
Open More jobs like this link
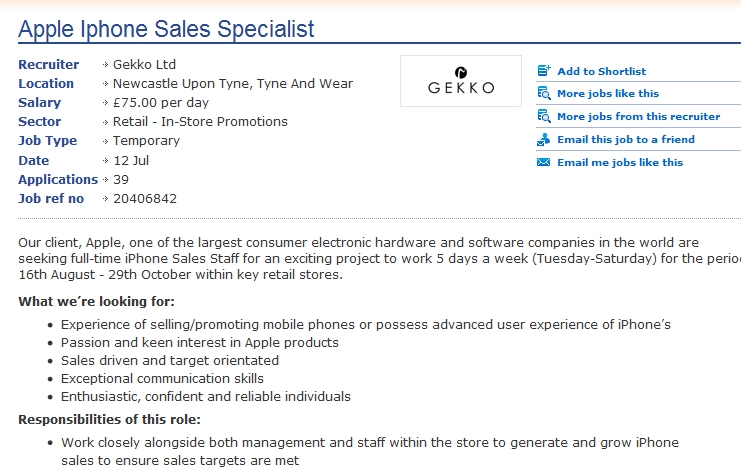click(608, 94)
